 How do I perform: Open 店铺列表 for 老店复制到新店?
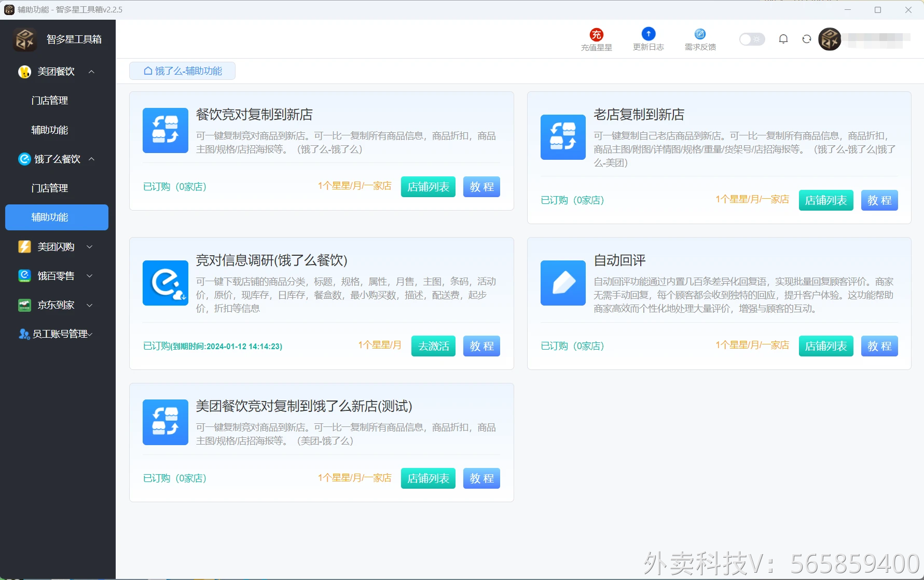tap(826, 200)
